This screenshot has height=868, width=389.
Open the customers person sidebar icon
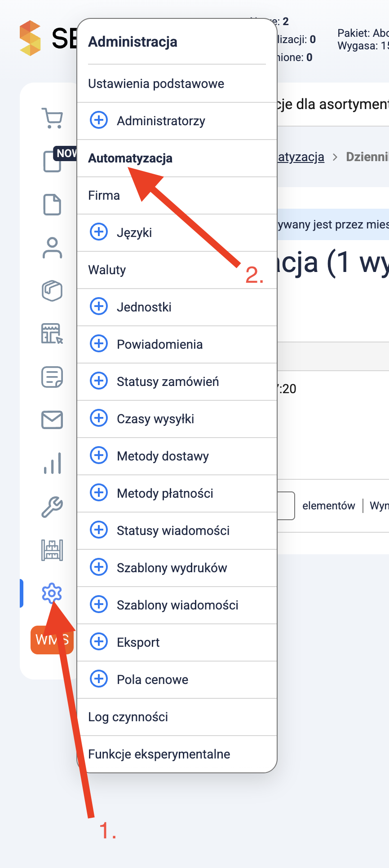point(52,248)
